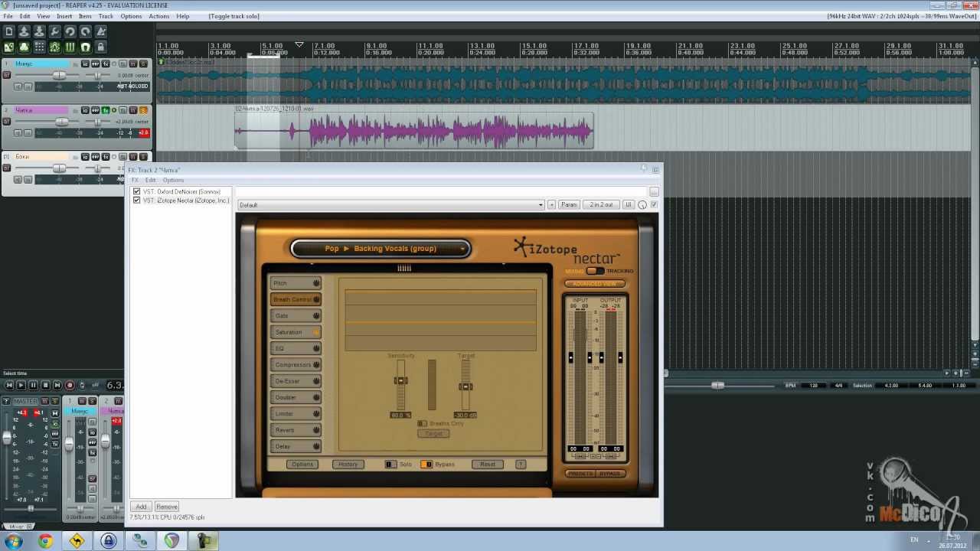The width and height of the screenshot is (980, 551).
Task: Click the Param button
Action: click(x=569, y=204)
